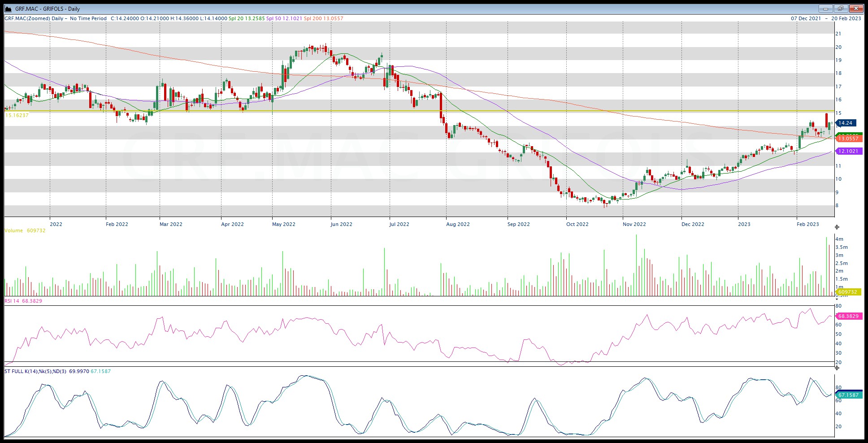Close the GRF.MAC chart window
This screenshot has width=868, height=443.
tap(856, 9)
